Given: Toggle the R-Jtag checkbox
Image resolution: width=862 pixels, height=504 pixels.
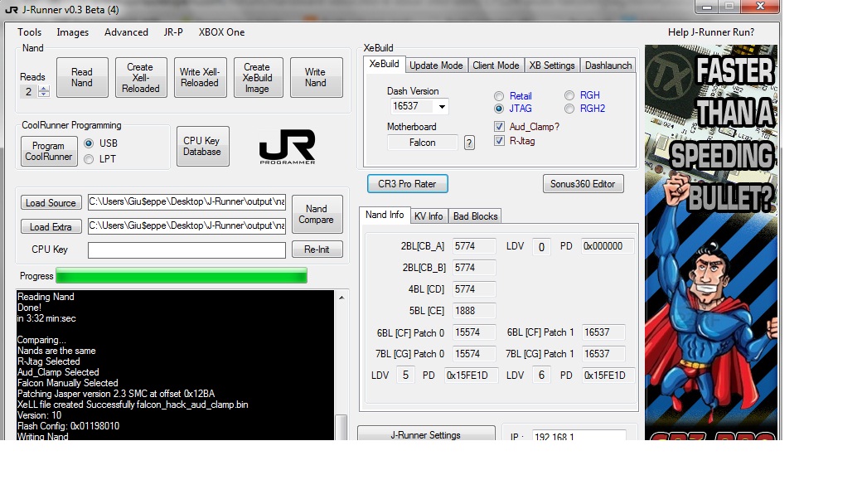Looking at the screenshot, I should tap(499, 141).
